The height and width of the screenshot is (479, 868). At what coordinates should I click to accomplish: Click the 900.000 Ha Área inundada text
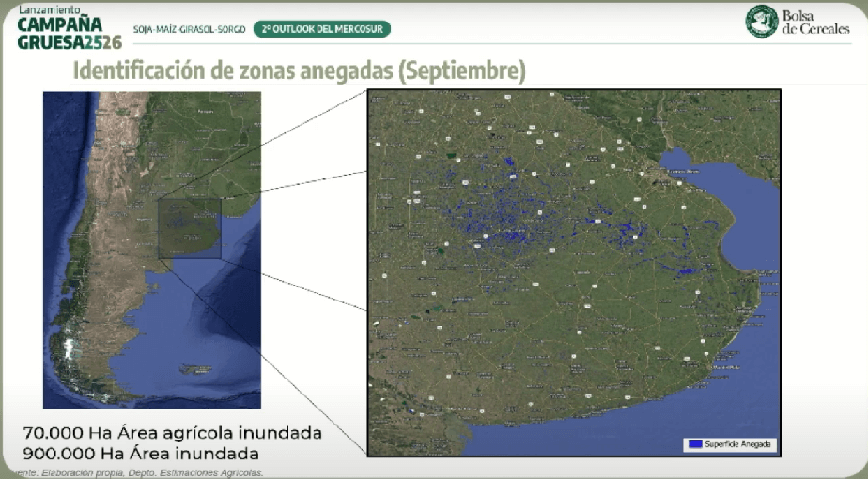(x=141, y=454)
